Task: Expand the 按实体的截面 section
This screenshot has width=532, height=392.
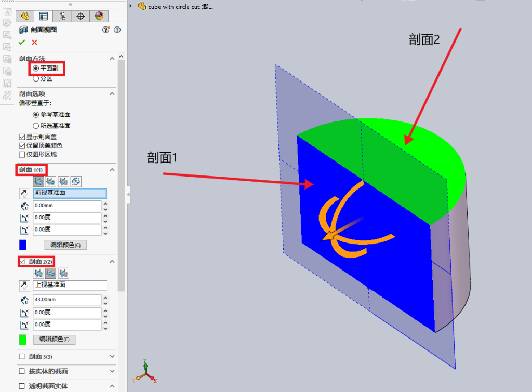Action: [112, 371]
